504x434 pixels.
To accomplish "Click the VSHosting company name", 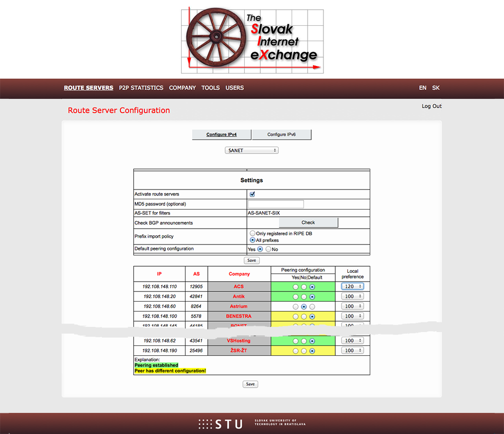I will tap(239, 341).
